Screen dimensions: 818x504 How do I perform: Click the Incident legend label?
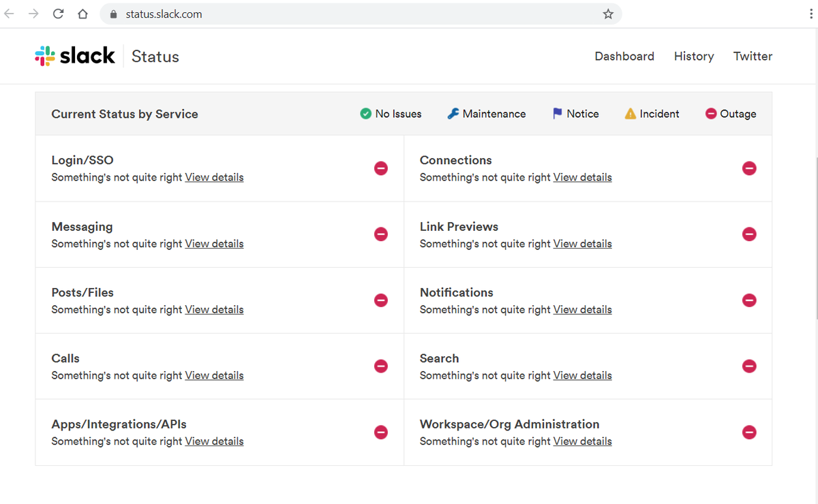pos(659,114)
